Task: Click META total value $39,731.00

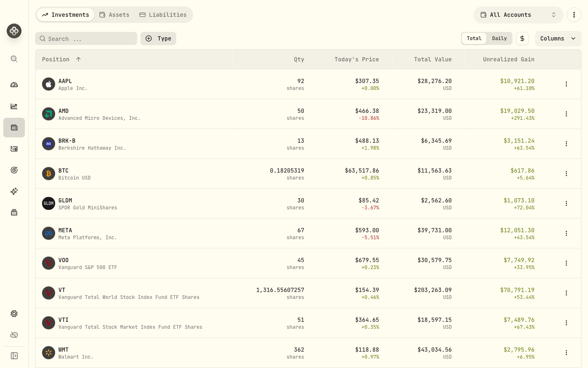Action: point(434,230)
